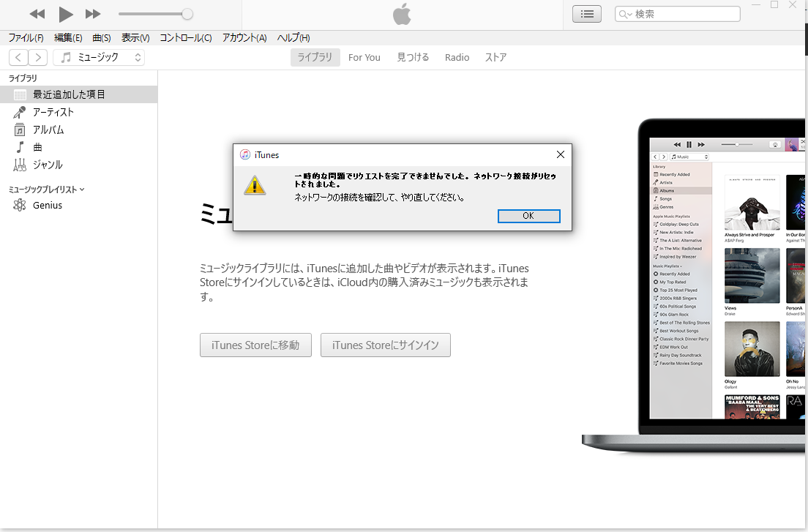The image size is (808, 532).
Task: Minimize the iTunes window
Action: tap(756, 5)
